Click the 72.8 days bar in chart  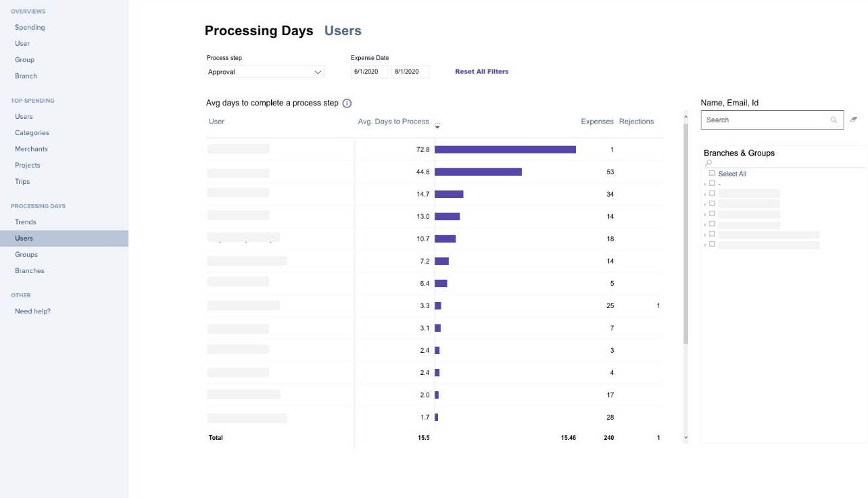(x=505, y=149)
